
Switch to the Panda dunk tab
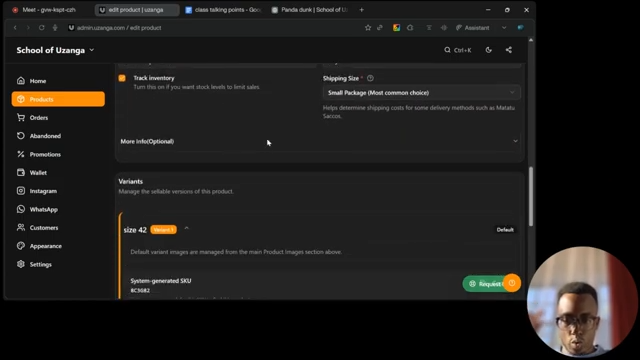[310, 10]
